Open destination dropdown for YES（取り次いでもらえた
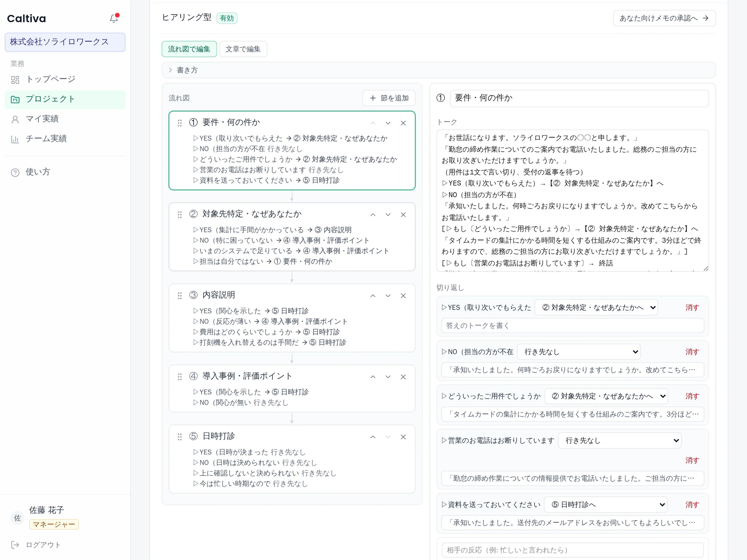This screenshot has height=560, width=747. (596, 307)
